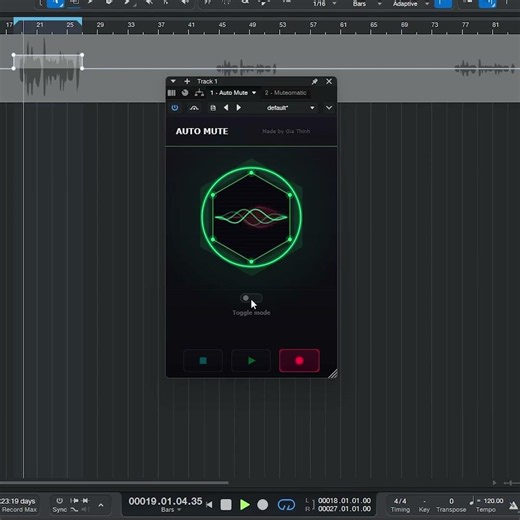Load the next preset
This screenshot has height=520, width=520.
[x=239, y=108]
